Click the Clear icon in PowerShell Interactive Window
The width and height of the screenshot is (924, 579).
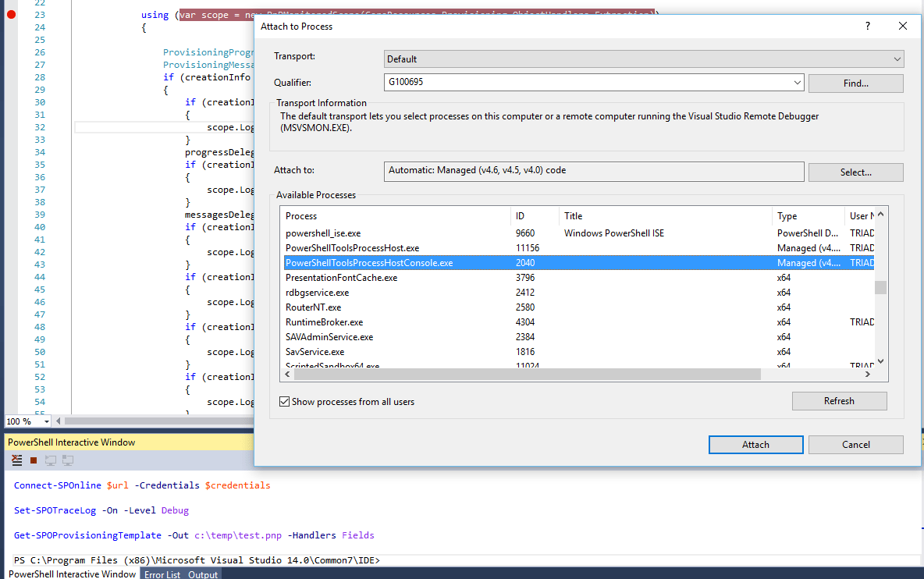[x=17, y=460]
